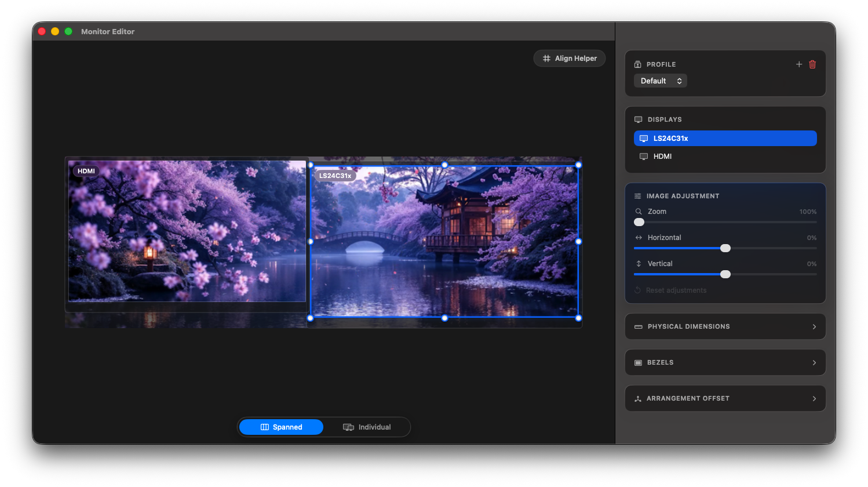Expand the Bezels section
This screenshot has height=487, width=868.
725,362
